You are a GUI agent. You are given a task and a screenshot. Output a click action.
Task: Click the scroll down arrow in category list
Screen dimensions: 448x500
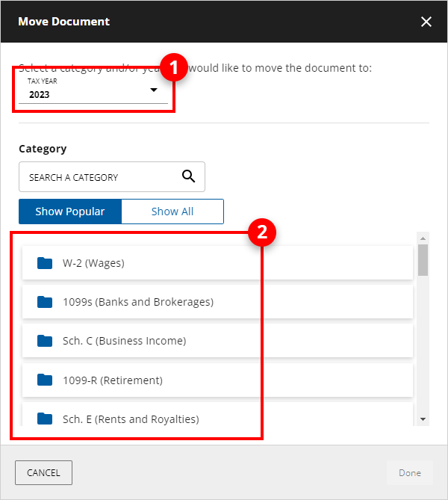(x=423, y=419)
